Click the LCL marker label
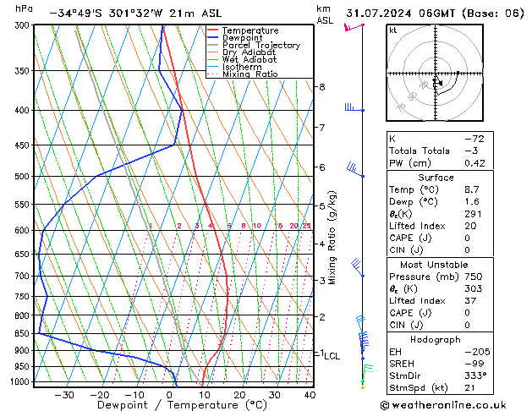 pos(332,356)
